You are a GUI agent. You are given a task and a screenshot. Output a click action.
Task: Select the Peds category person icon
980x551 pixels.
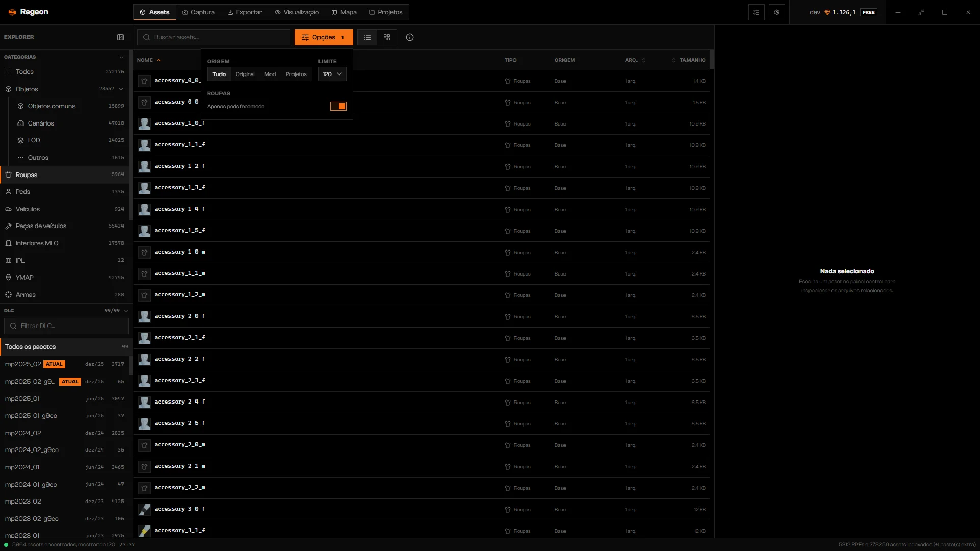[x=8, y=192]
